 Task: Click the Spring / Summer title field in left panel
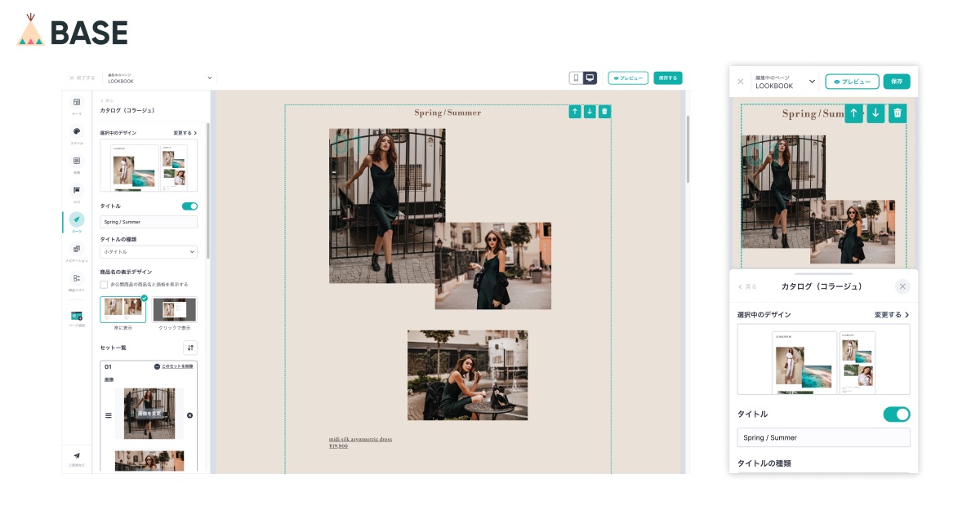click(149, 222)
